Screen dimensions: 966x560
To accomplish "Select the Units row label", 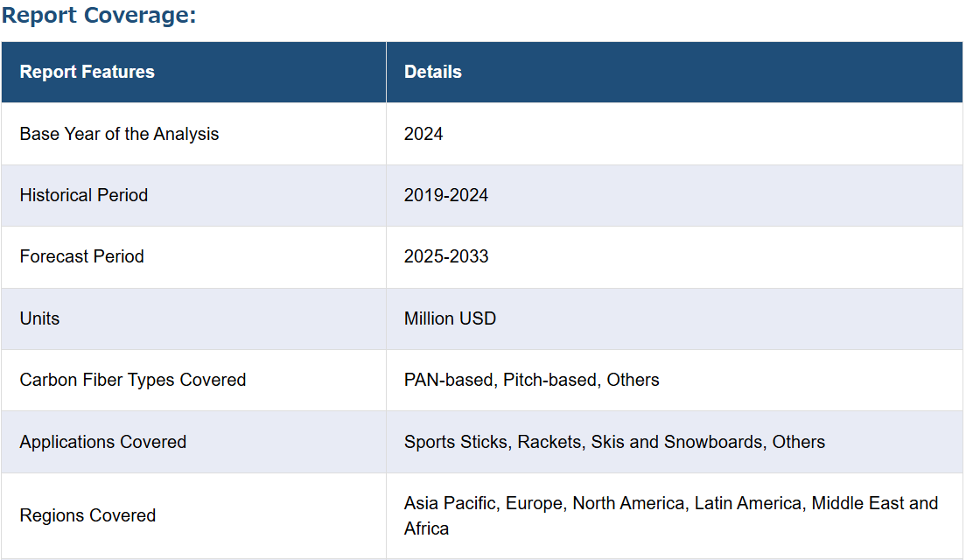I will (x=39, y=318).
